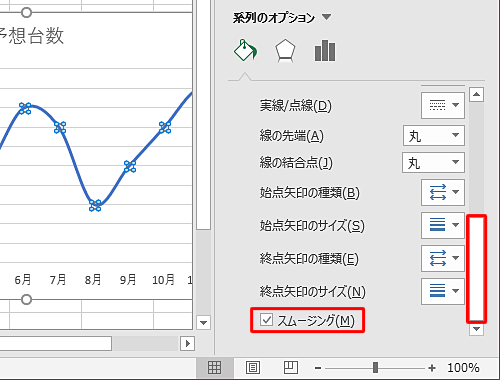Open the 始点矢印の種類 dropdown
Image resolution: width=500 pixels, height=380 pixels.
point(443,192)
